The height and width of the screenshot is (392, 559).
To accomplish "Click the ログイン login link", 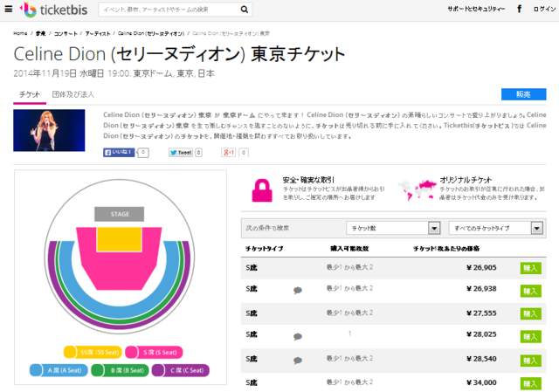I will pos(544,9).
